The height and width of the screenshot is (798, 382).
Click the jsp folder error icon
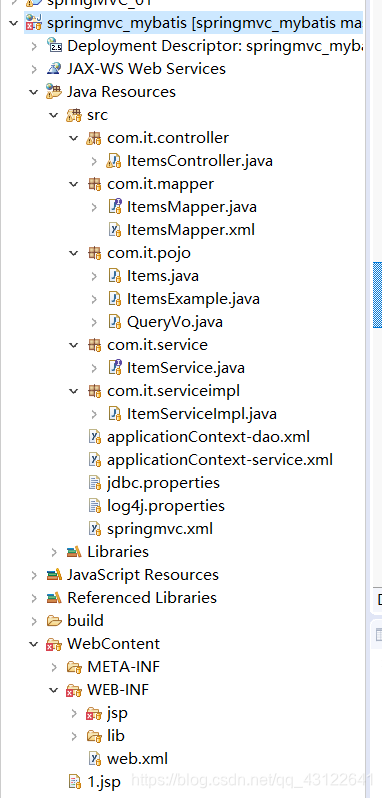tap(94, 713)
